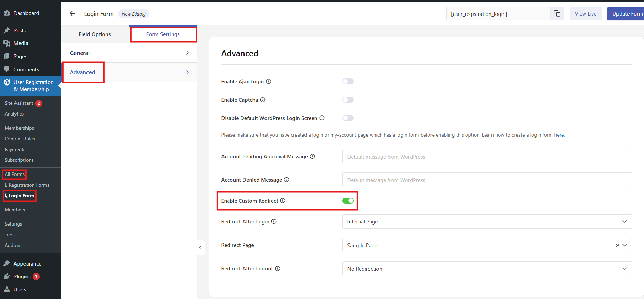This screenshot has width=644, height=299.
Task: Click the View Live button
Action: coord(585,13)
